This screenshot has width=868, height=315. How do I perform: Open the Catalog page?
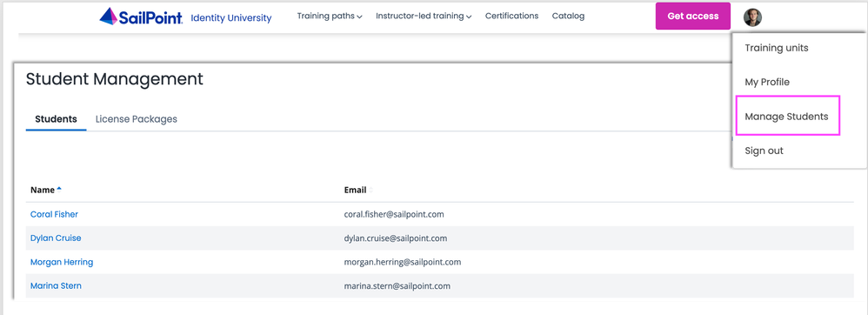coord(568,16)
